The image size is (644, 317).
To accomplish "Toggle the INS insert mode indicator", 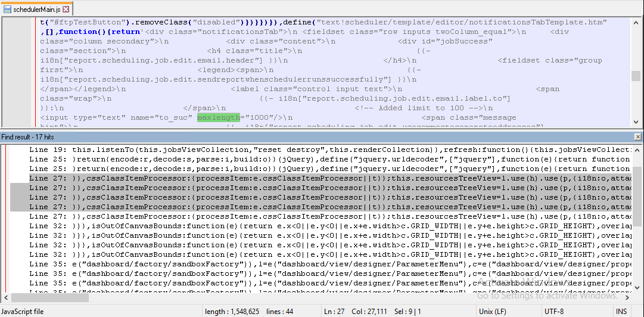I will pos(621,312).
